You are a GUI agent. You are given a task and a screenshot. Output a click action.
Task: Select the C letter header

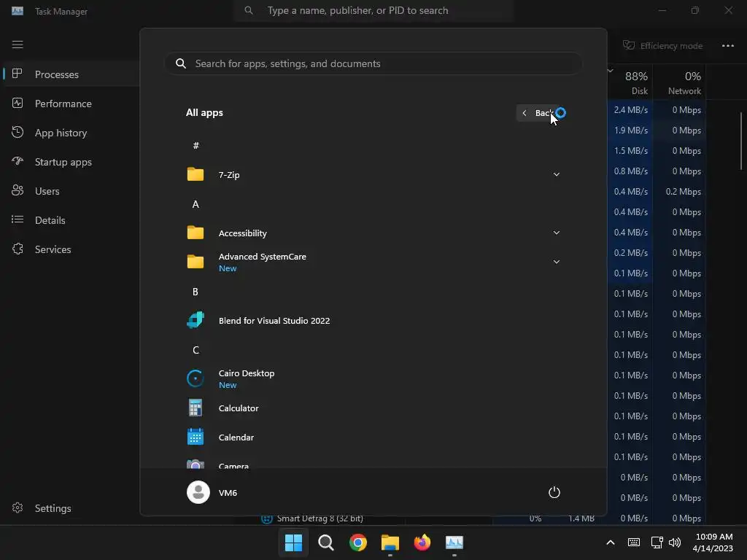(196, 350)
